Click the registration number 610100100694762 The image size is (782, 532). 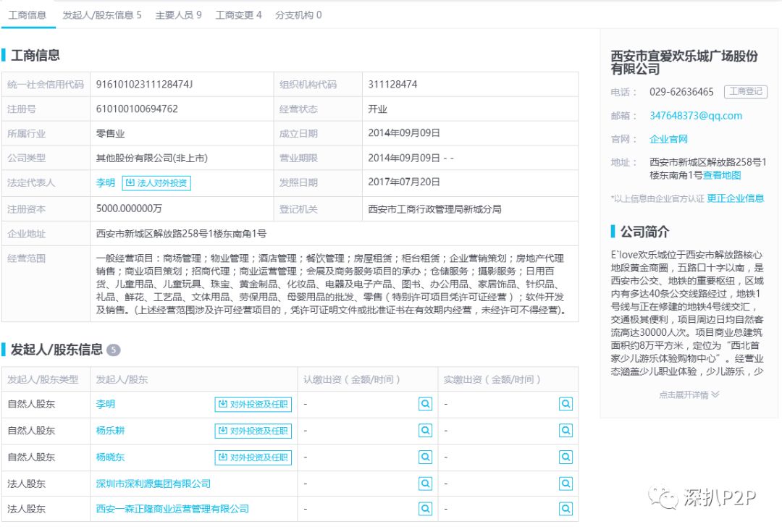pos(137,109)
